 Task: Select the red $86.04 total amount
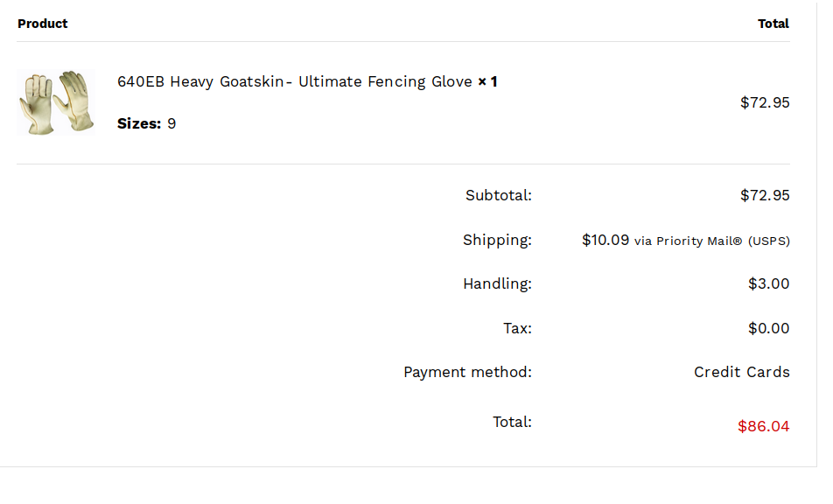763,426
